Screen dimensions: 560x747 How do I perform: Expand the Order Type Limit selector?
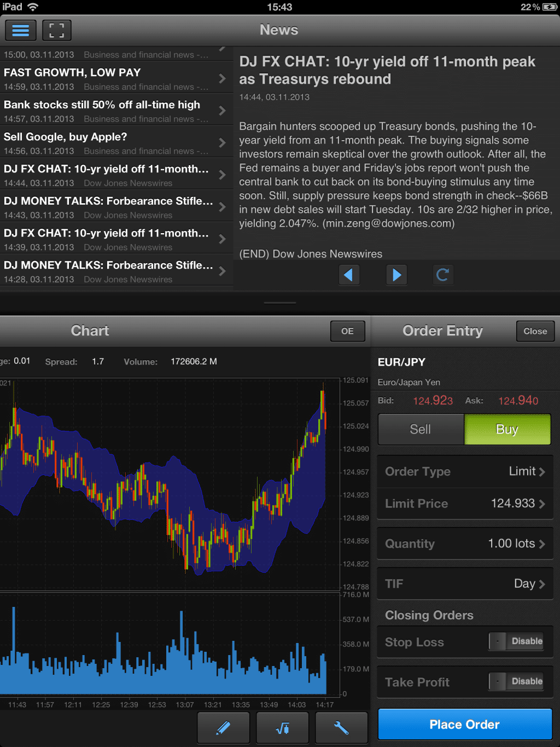click(x=465, y=471)
